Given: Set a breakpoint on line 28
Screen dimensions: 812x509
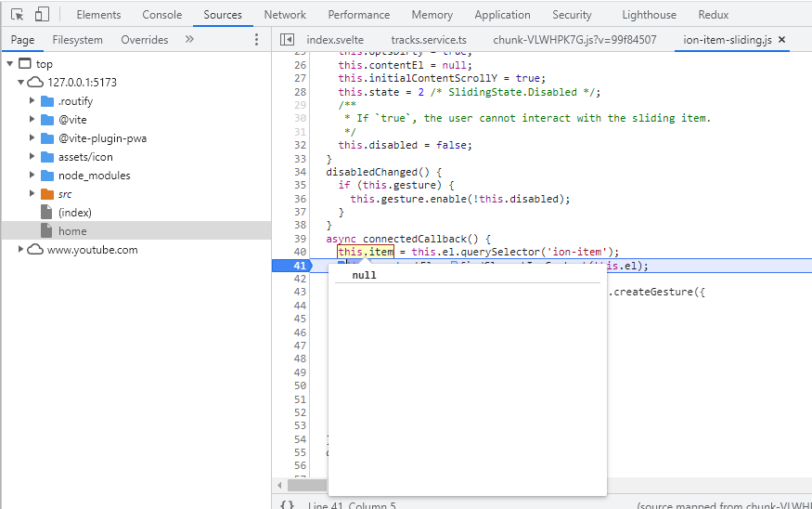Looking at the screenshot, I should pos(300,92).
